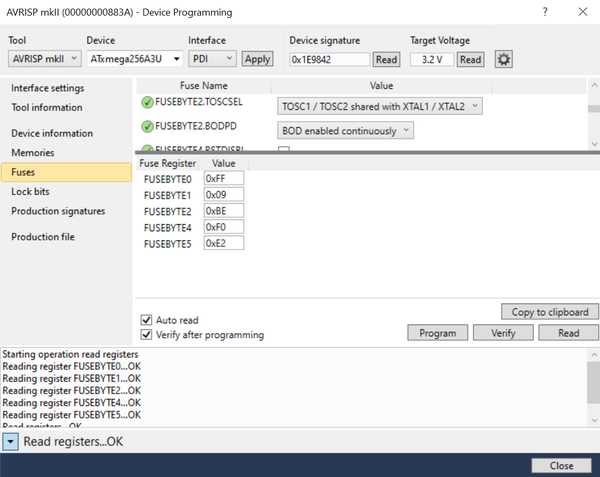Image resolution: width=600 pixels, height=477 pixels.
Task: Click log line 'Starting operation read registers'
Action: [70, 354]
